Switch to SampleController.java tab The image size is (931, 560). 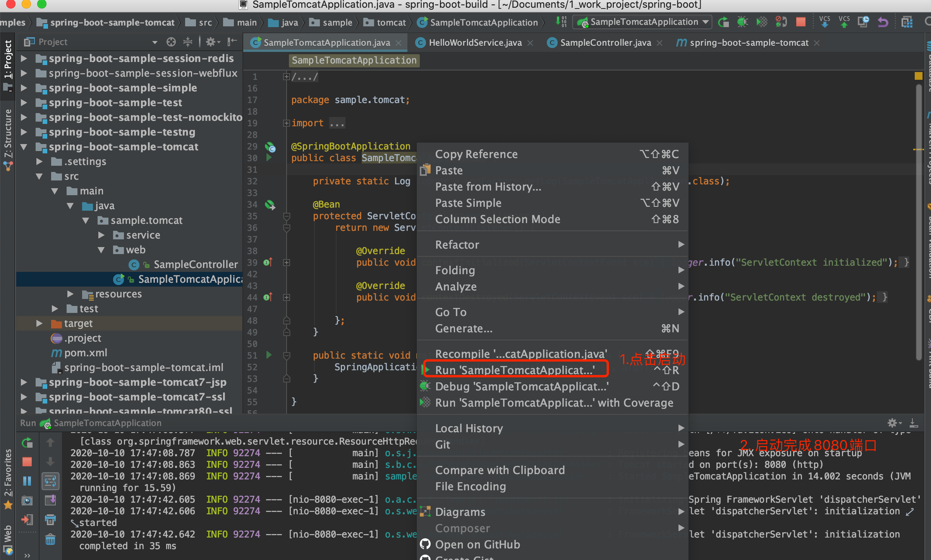coord(605,43)
